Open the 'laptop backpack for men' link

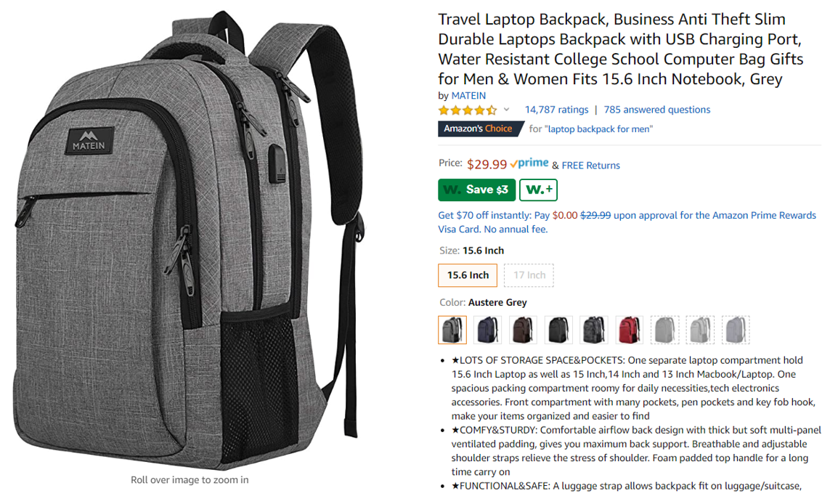pos(600,129)
